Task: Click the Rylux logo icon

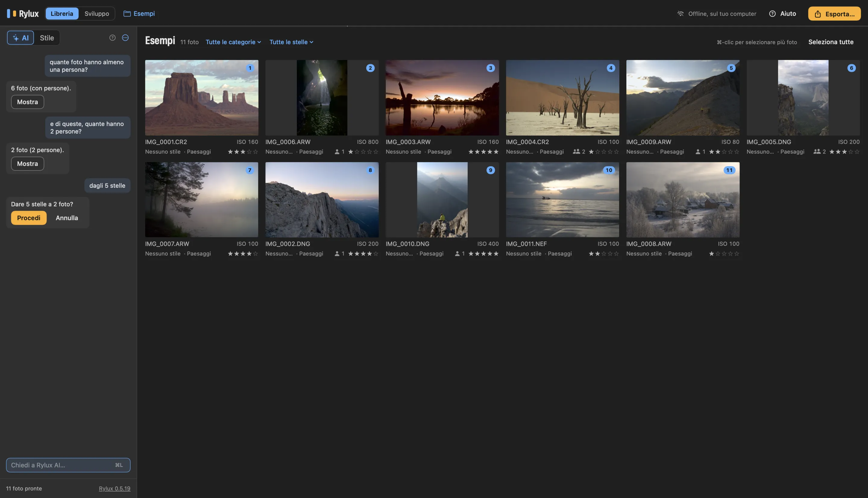Action: pyautogui.click(x=12, y=14)
